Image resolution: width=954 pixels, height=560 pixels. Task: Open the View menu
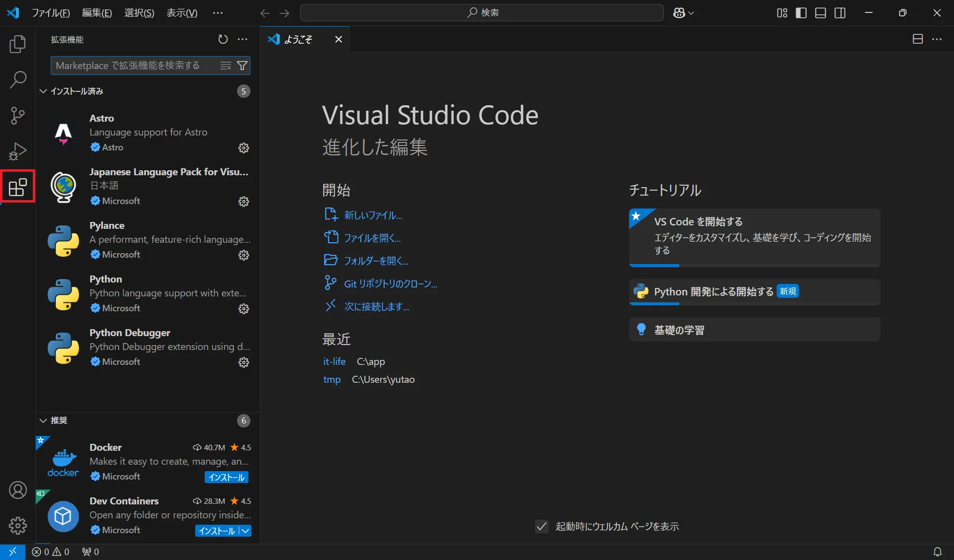182,13
